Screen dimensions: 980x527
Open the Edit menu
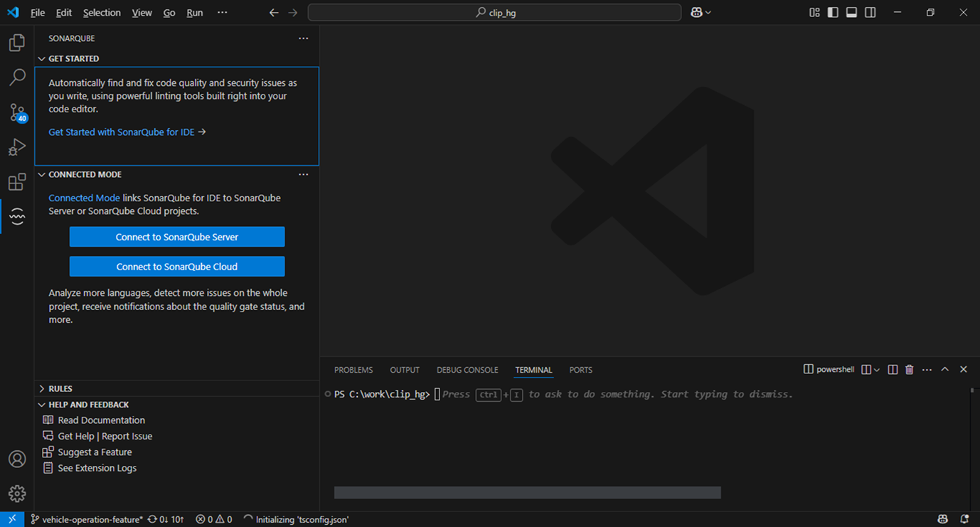(64, 13)
